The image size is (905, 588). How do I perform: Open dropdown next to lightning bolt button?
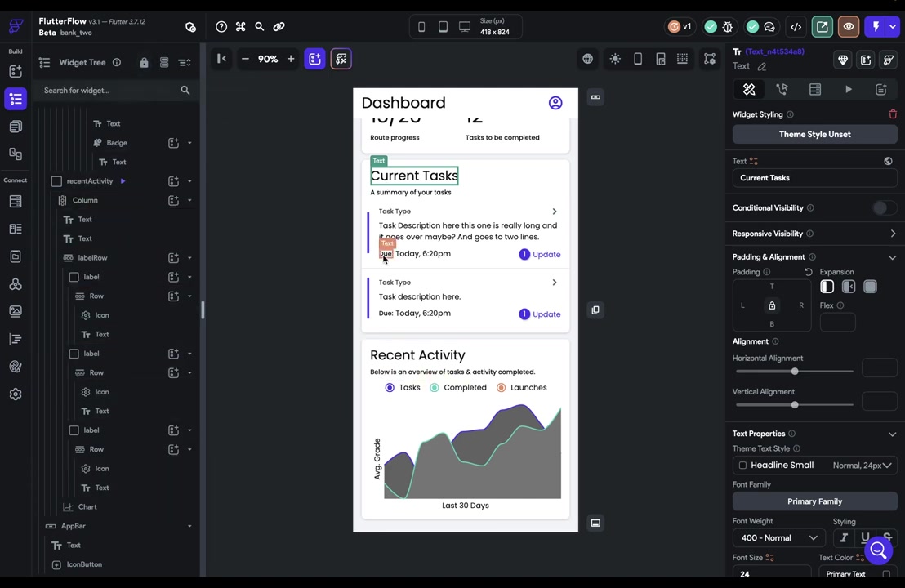click(893, 27)
